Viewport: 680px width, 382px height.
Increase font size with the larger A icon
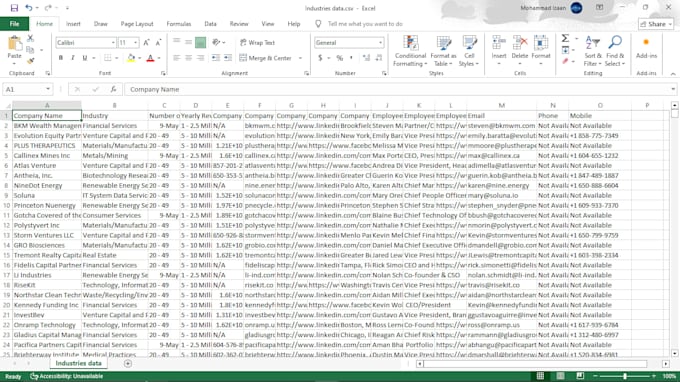point(147,42)
